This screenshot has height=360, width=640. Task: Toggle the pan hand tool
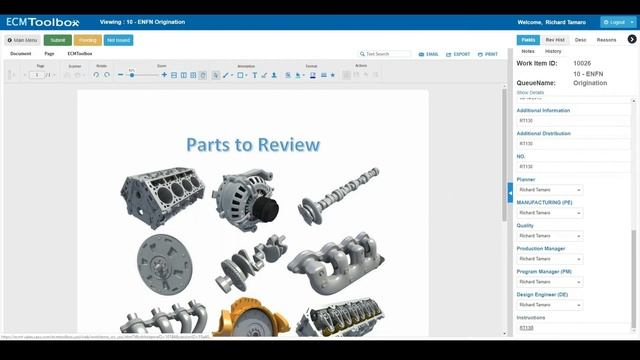pyautogui.click(x=203, y=75)
